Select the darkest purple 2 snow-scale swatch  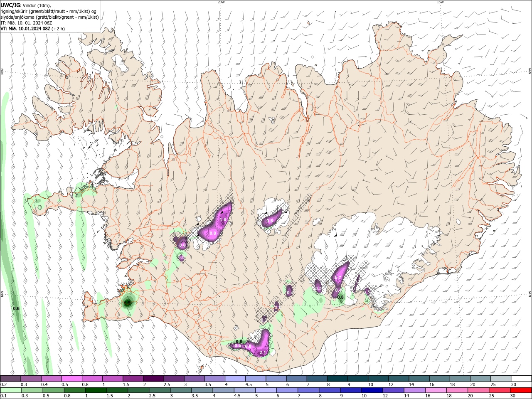tap(153, 379)
